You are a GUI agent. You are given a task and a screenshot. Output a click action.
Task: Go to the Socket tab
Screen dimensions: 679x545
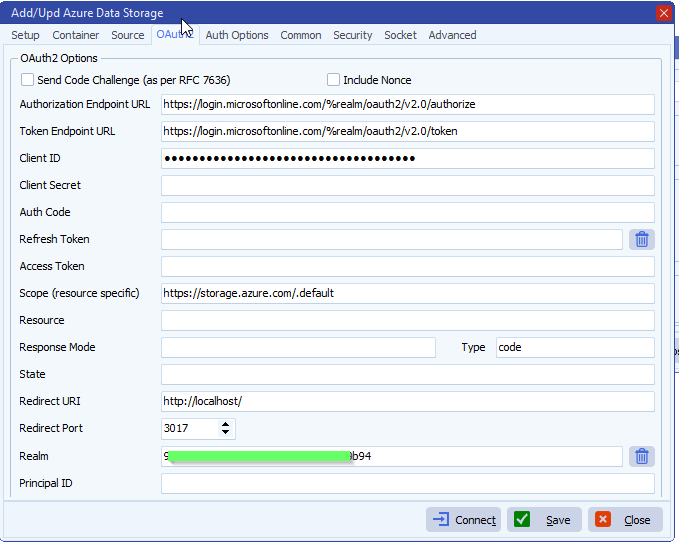pyautogui.click(x=400, y=35)
